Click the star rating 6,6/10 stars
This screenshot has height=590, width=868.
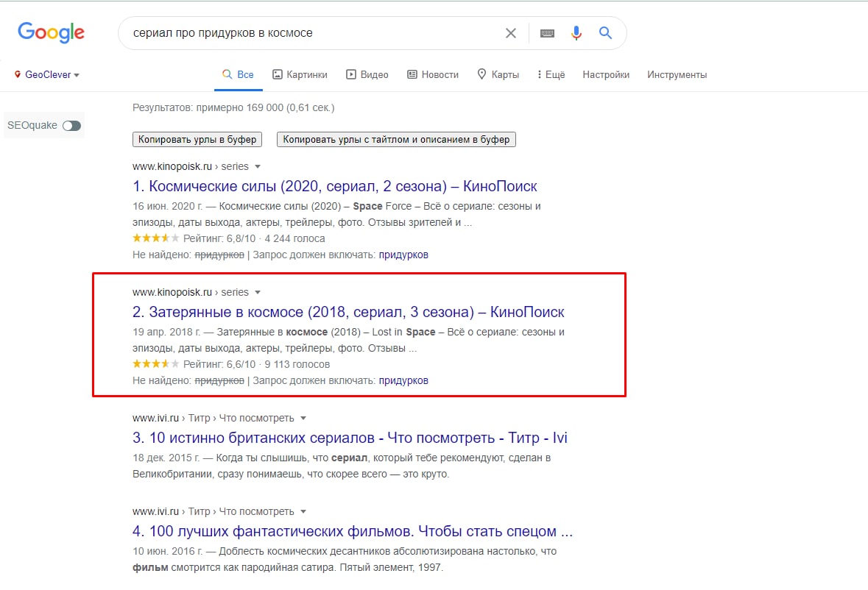[155, 364]
